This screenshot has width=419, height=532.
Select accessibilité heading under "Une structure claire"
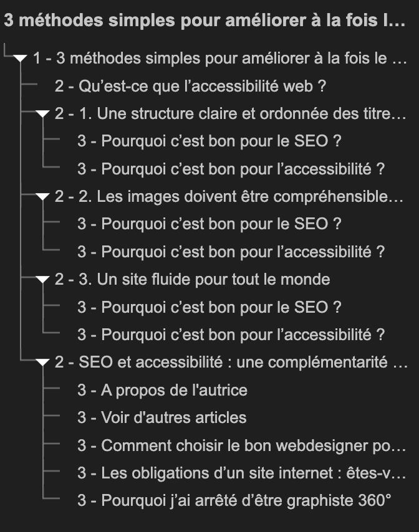(x=231, y=169)
